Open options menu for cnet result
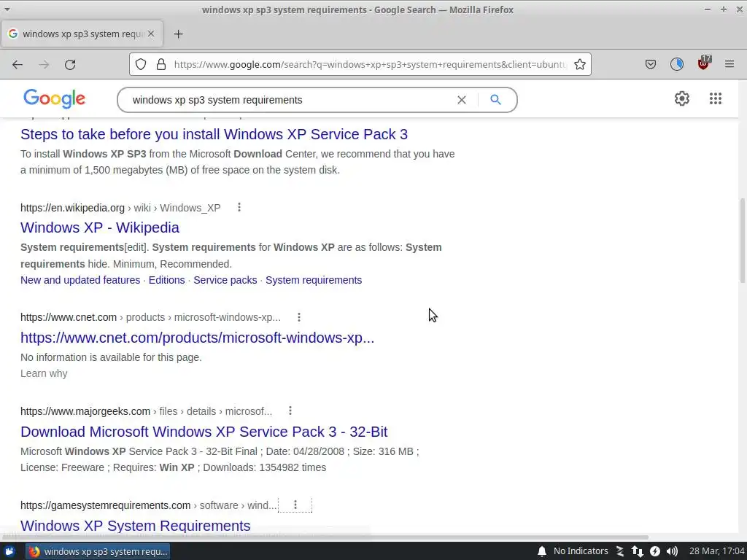 [x=298, y=317]
